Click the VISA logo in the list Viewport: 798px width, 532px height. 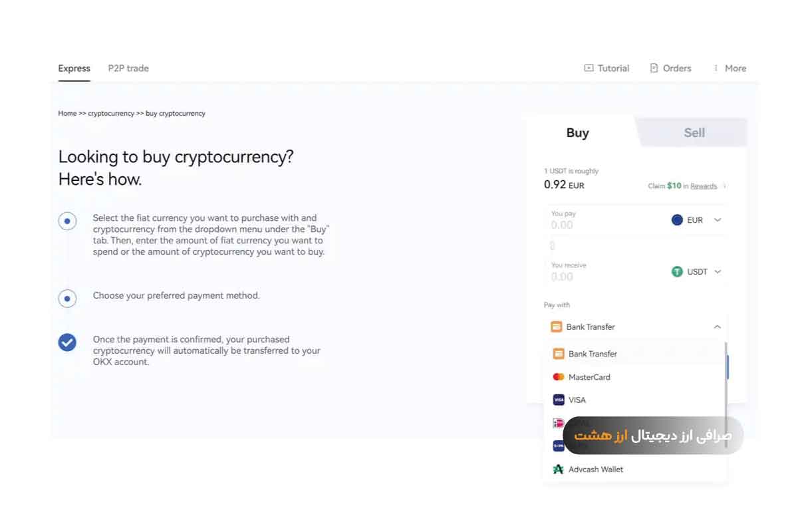[559, 400]
